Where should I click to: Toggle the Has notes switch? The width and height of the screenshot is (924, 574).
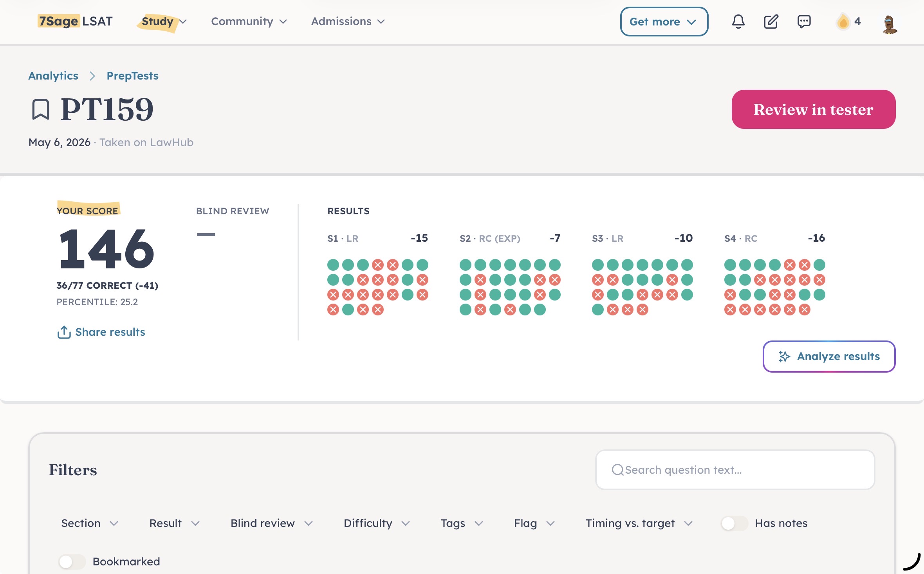pyautogui.click(x=734, y=523)
